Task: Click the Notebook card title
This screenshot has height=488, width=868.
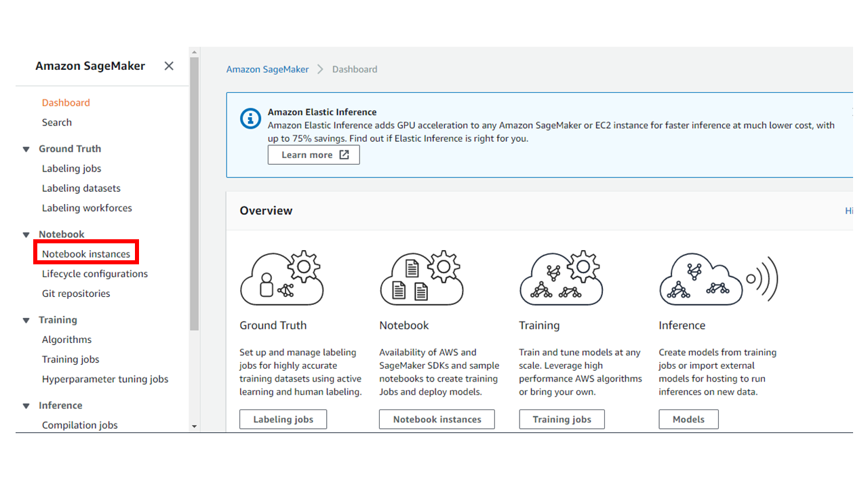Action: [x=404, y=325]
